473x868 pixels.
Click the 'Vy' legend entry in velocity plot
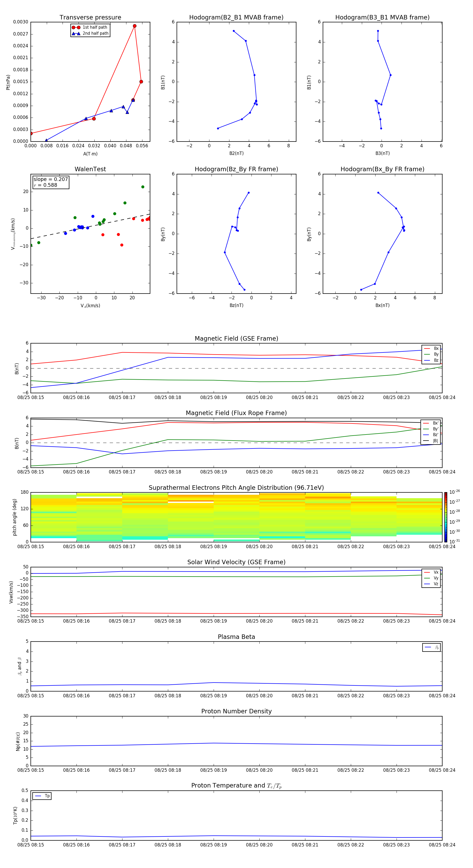431,578
